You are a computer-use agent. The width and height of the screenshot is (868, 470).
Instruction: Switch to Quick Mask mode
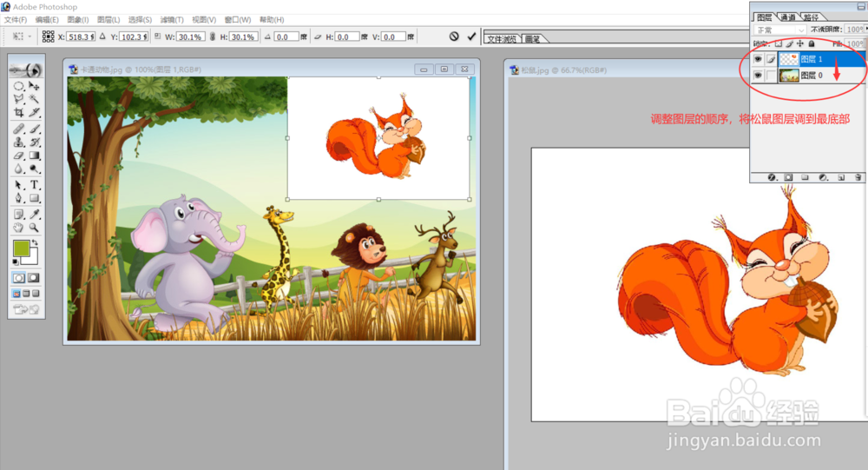click(34, 278)
